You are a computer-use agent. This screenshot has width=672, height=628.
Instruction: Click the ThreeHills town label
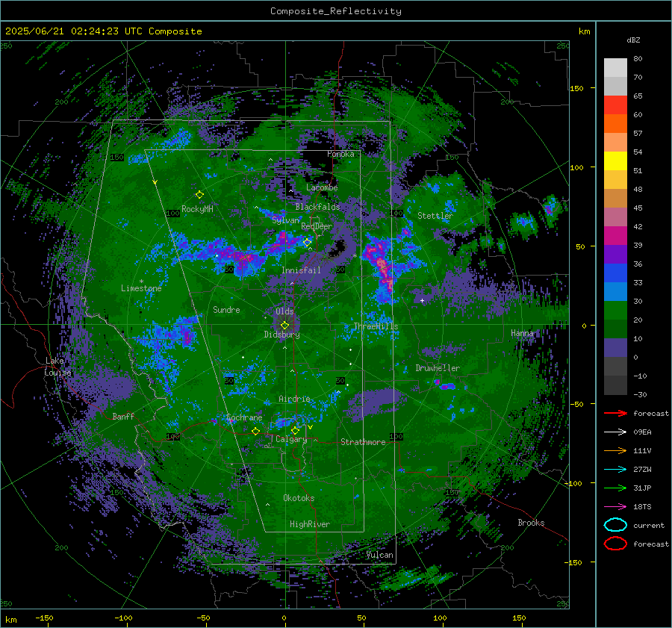click(376, 326)
